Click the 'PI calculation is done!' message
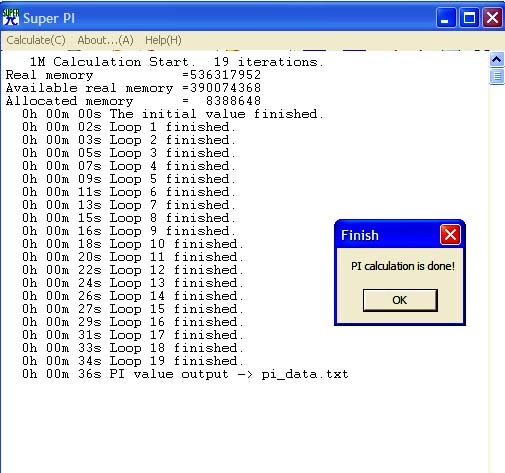 pos(403,266)
